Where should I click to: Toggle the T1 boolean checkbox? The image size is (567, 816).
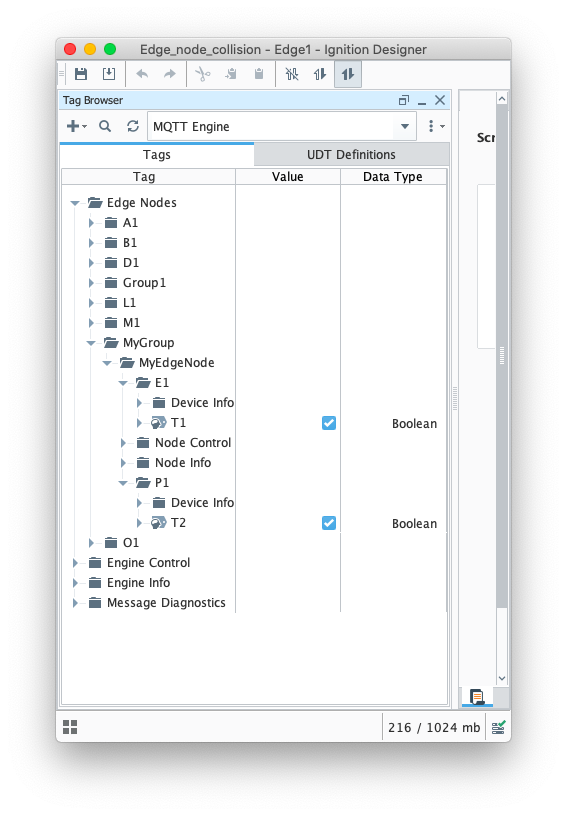coord(329,423)
